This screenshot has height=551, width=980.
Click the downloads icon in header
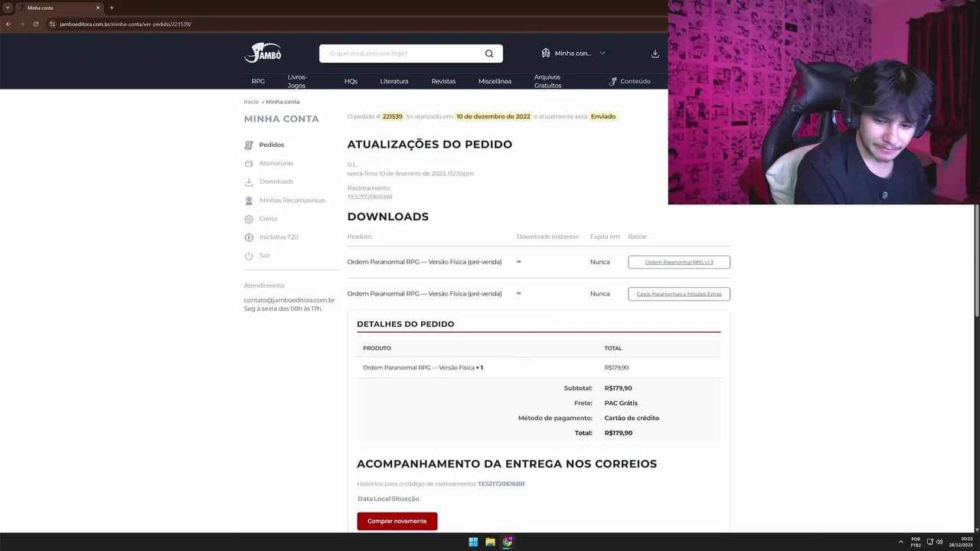click(x=655, y=54)
